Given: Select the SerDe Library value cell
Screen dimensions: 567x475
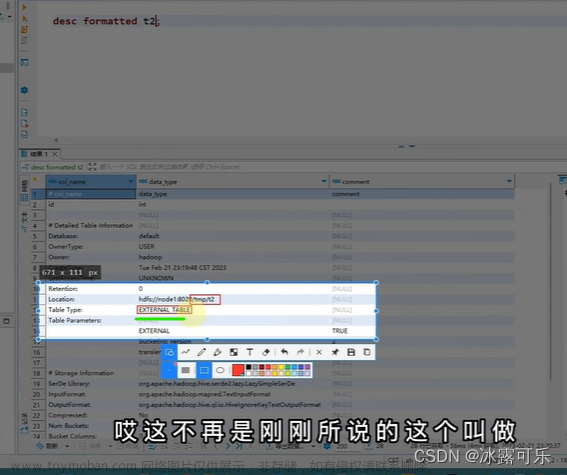Looking at the screenshot, I should (x=233, y=384).
